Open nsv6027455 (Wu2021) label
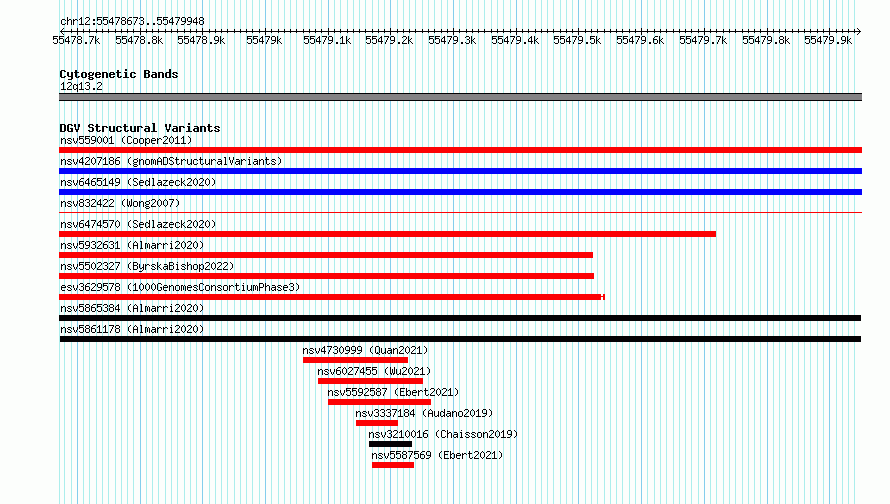This screenshot has width=890, height=504. coord(374,371)
